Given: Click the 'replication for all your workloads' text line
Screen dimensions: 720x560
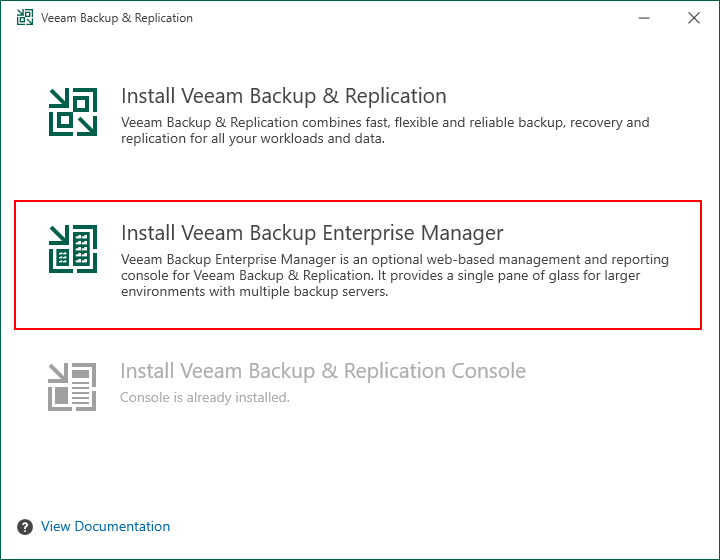Looking at the screenshot, I should [x=253, y=139].
